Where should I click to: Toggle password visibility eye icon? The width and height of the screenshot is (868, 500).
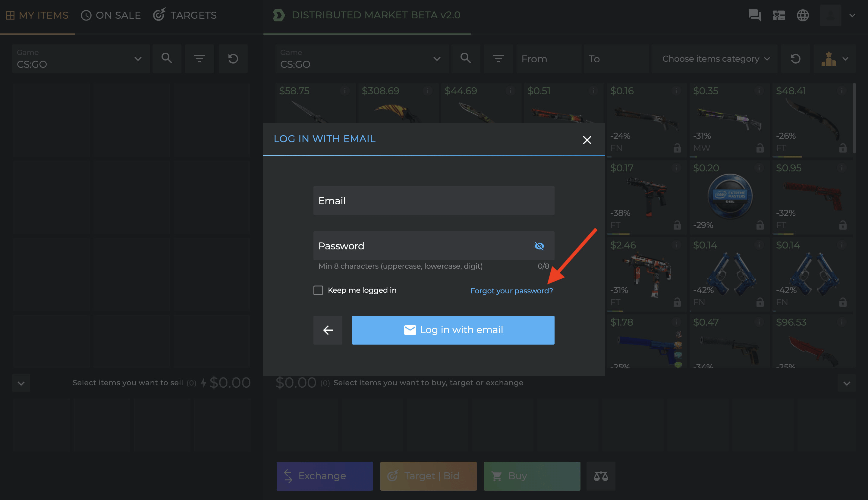(x=539, y=246)
